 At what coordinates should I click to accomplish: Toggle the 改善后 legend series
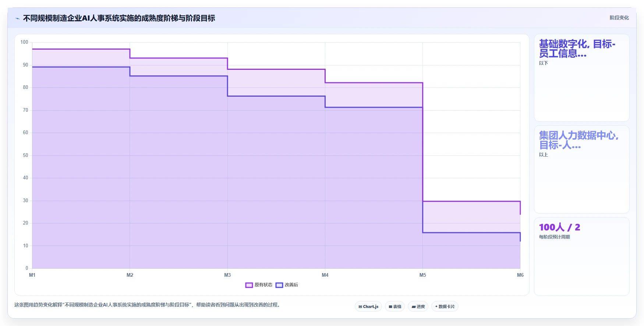(x=287, y=285)
